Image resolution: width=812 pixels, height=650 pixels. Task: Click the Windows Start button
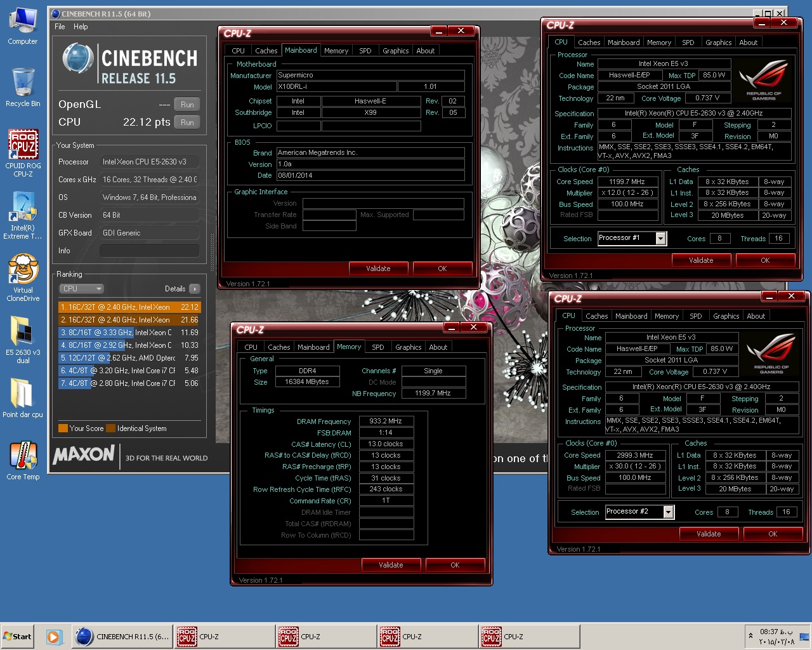17,637
